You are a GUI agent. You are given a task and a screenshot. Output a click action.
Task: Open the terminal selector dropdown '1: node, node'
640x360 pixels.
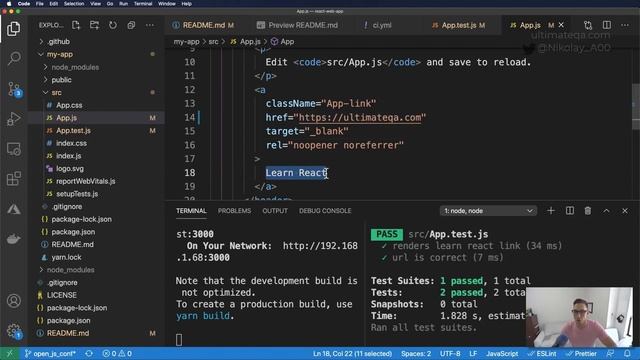pyautogui.click(x=488, y=211)
